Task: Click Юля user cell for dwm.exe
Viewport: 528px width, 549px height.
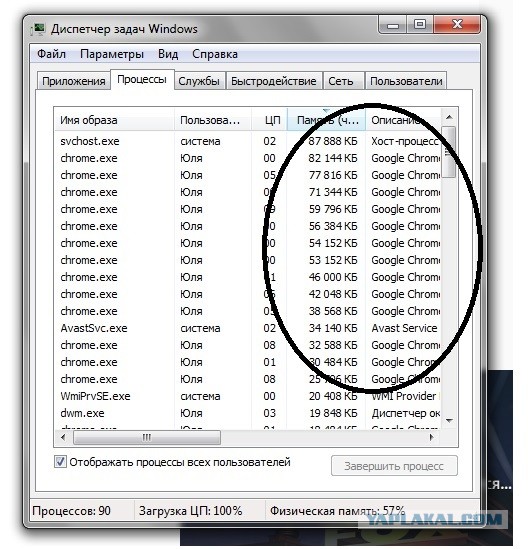Action: coord(191,413)
